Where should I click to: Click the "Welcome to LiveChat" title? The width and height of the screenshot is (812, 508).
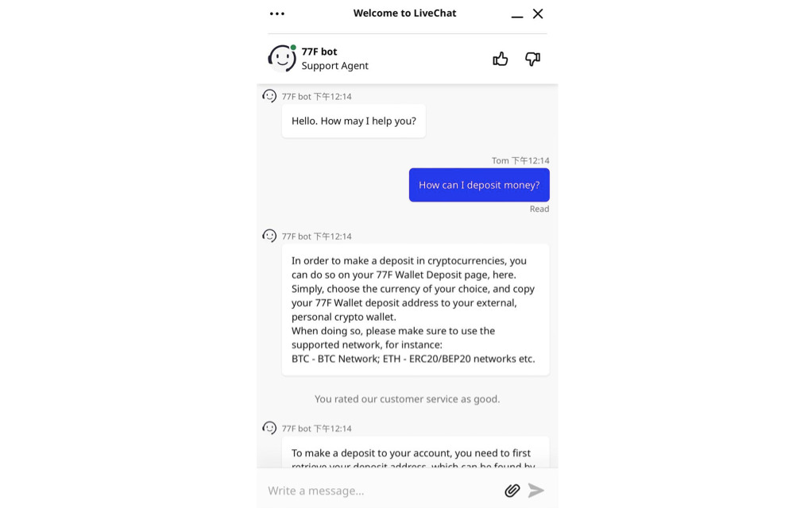point(404,13)
